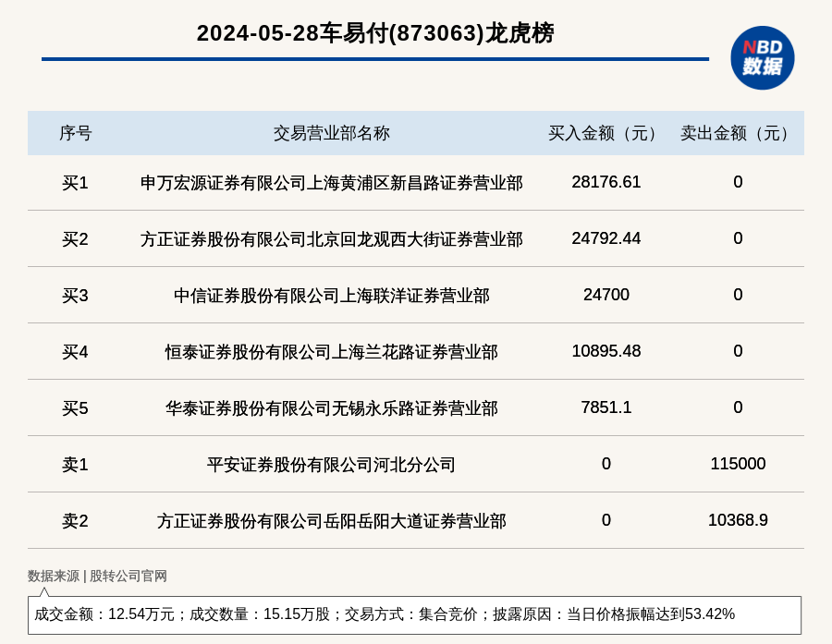Viewport: 832px width, 644px height.
Task: Click 申万宏源证券 上海黄浦区新昌路 branch name
Action: [332, 183]
